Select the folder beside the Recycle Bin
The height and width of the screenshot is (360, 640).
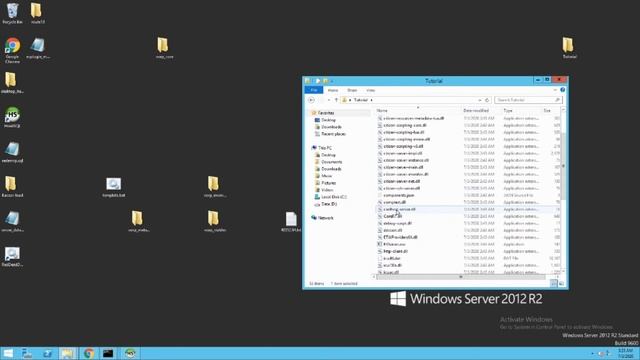[x=37, y=13]
